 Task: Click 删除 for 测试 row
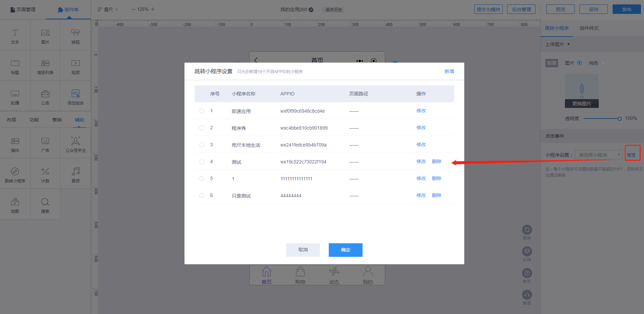(x=437, y=161)
